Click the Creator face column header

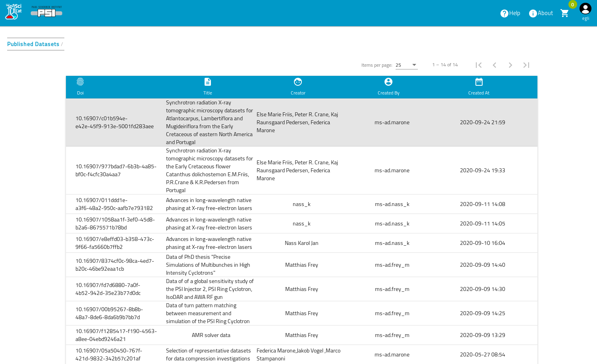(x=298, y=87)
